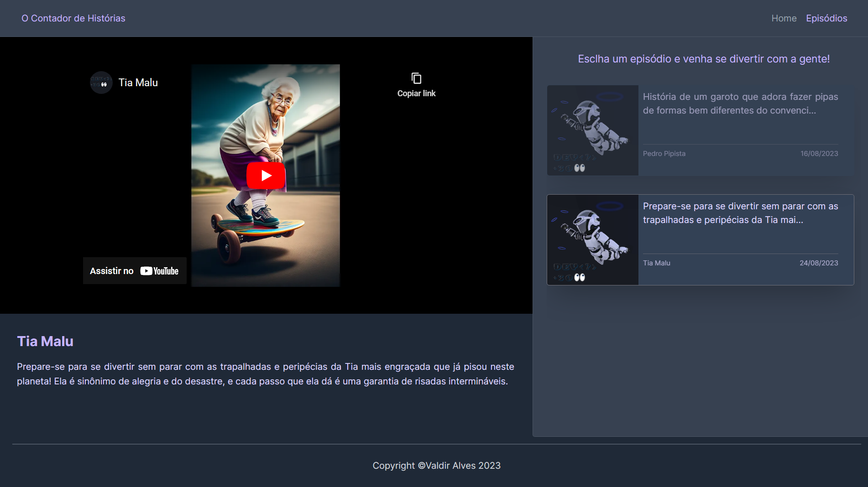The image size is (868, 487).
Task: Play the Tia Malu YouTube video
Action: [266, 176]
